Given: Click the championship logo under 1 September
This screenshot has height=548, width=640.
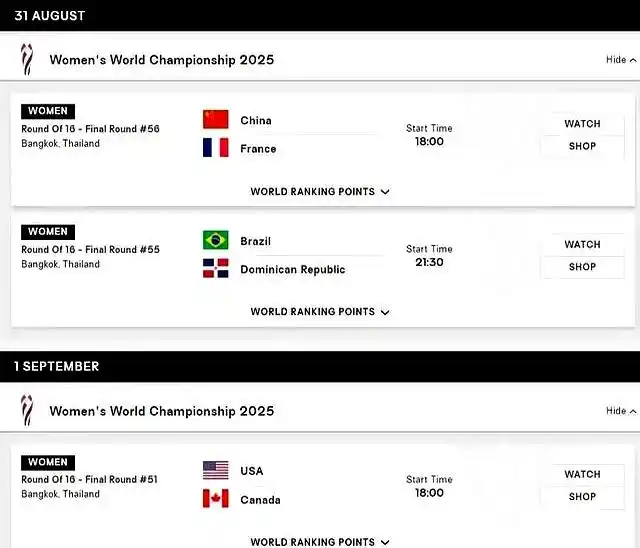Looking at the screenshot, I should [27, 410].
